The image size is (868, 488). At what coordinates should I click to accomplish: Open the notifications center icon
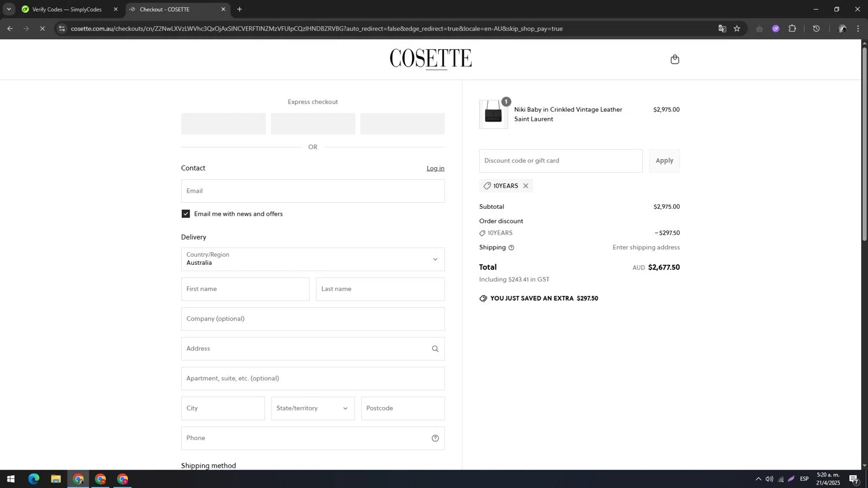[x=854, y=479]
